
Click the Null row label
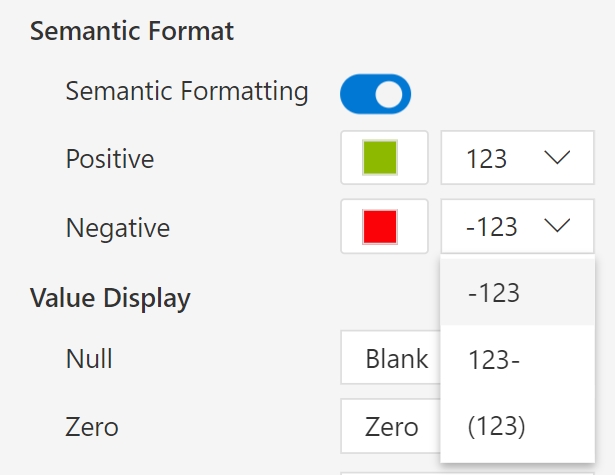(x=89, y=359)
